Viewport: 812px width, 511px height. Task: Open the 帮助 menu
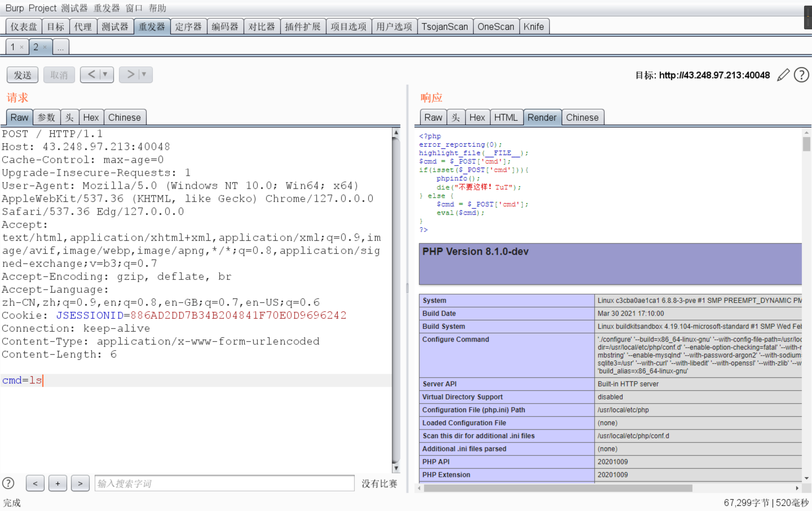(x=157, y=8)
